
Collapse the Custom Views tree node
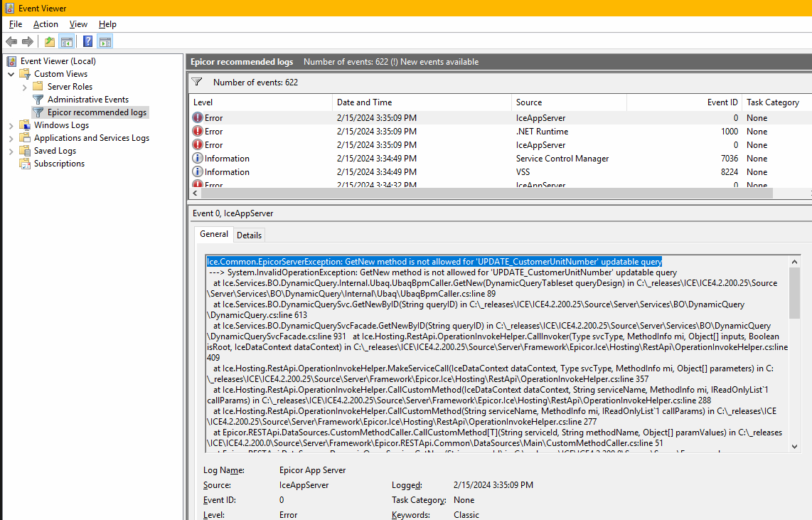(x=11, y=74)
